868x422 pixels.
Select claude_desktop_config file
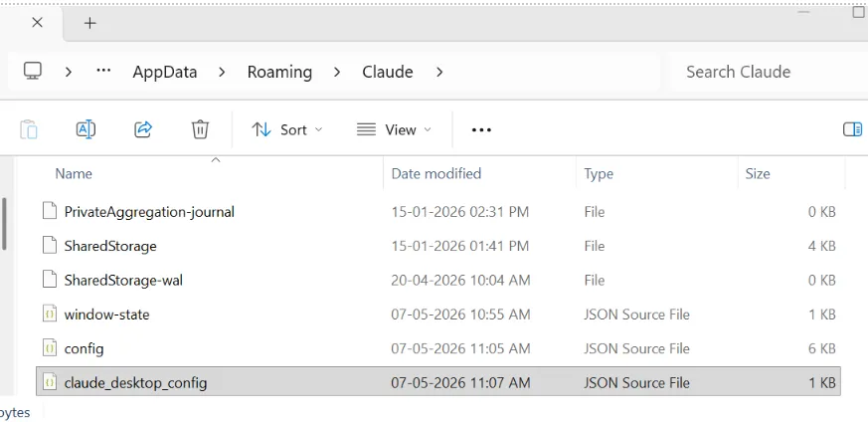(438, 381)
